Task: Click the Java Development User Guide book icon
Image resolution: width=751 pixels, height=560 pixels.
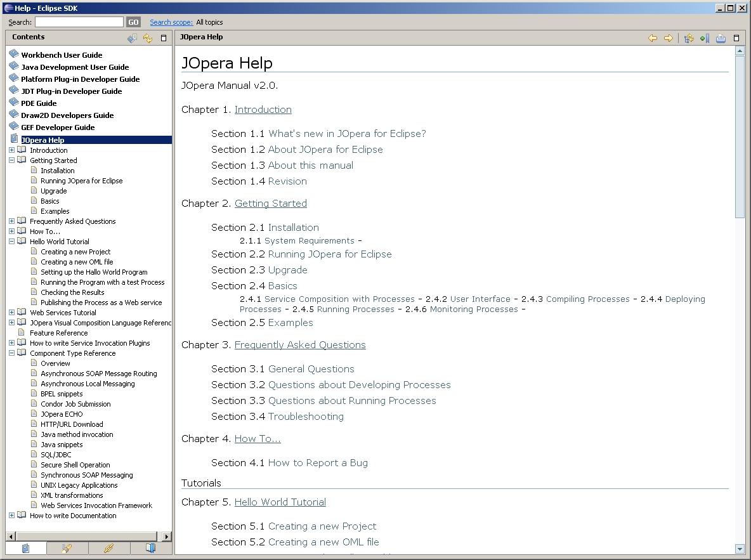Action: click(x=14, y=66)
